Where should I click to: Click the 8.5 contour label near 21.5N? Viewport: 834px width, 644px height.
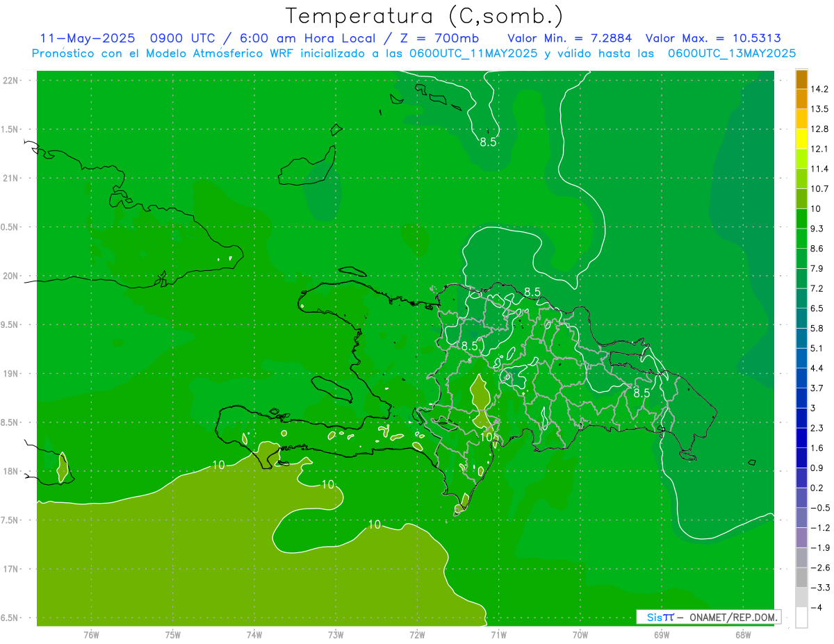[489, 142]
